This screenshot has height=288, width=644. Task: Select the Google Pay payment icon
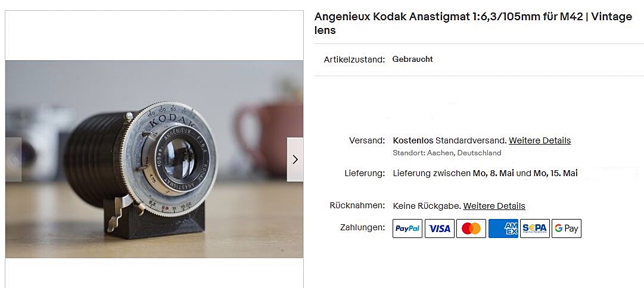point(567,228)
